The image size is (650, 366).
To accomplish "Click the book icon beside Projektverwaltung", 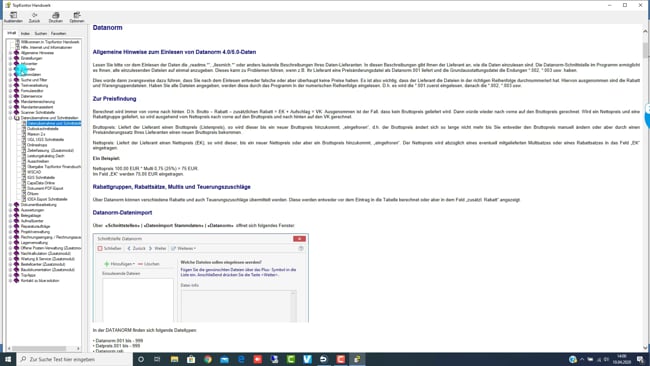I will coord(17,232).
